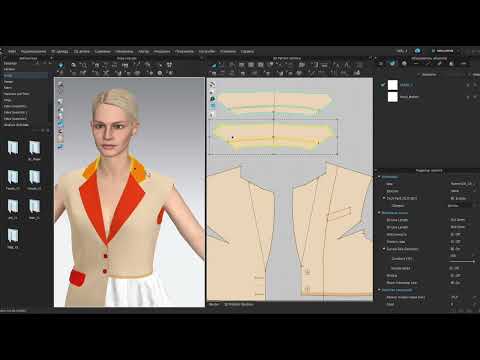The width and height of the screenshot is (480, 360).
Task: Click the name value field at top of Property Editor
Action: pyautogui.click(x=463, y=184)
